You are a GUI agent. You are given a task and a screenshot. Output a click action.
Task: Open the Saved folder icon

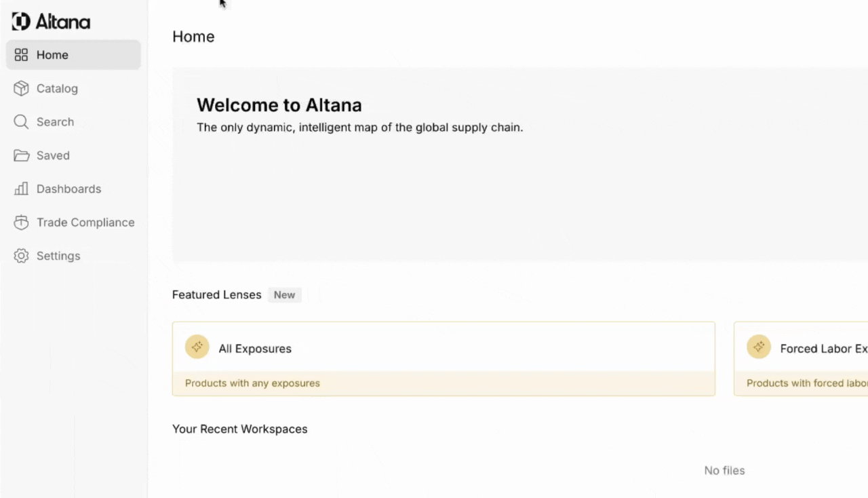coord(21,155)
